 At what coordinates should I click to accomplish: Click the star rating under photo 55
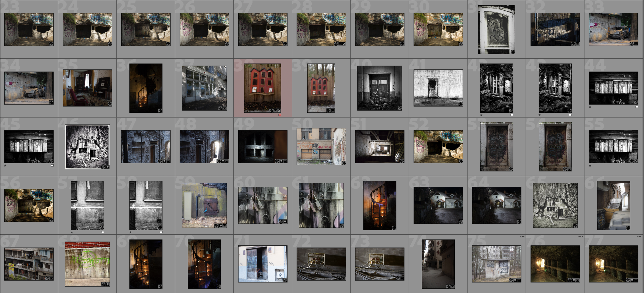pos(590,165)
